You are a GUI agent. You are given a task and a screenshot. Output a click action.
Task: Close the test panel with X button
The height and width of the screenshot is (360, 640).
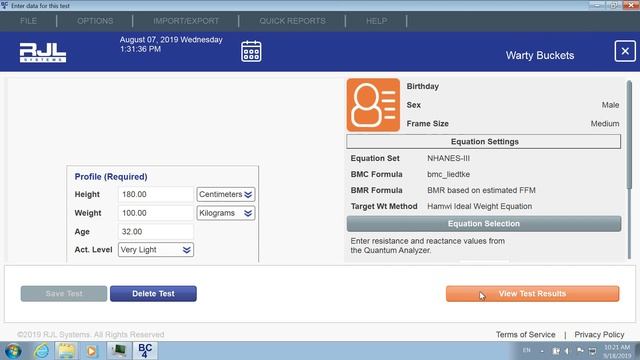pyautogui.click(x=625, y=51)
